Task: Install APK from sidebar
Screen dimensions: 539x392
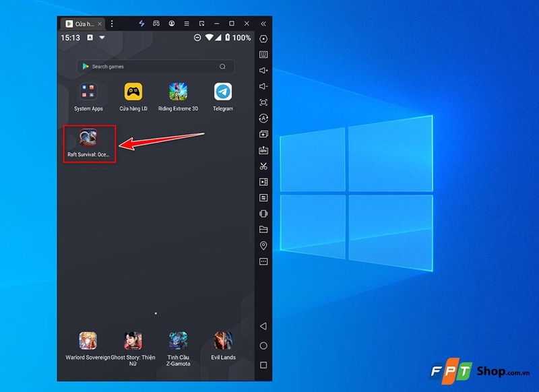Action: pyautogui.click(x=263, y=150)
